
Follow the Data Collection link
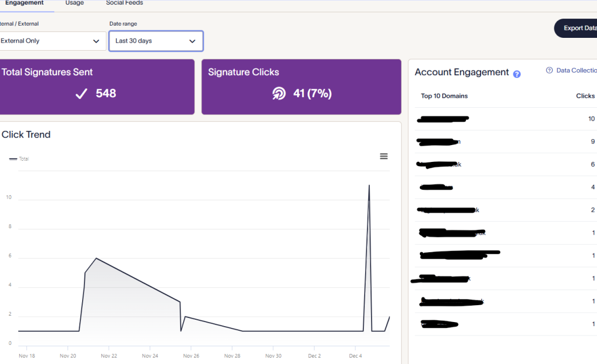pos(576,70)
